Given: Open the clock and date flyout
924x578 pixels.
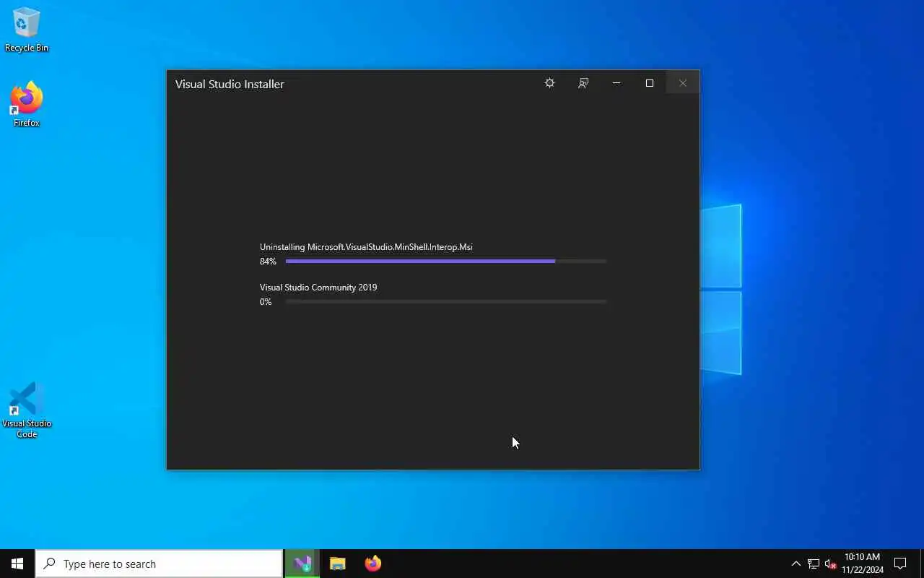Looking at the screenshot, I should [862, 564].
